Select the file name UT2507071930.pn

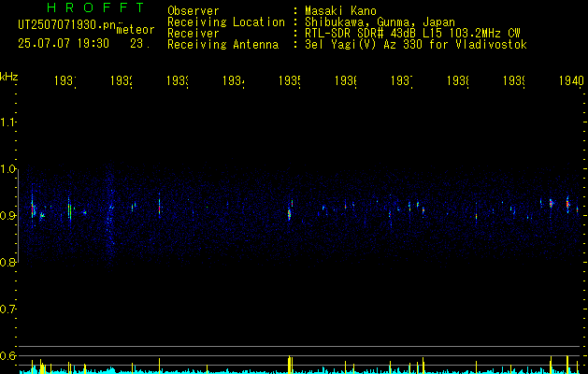click(x=66, y=24)
